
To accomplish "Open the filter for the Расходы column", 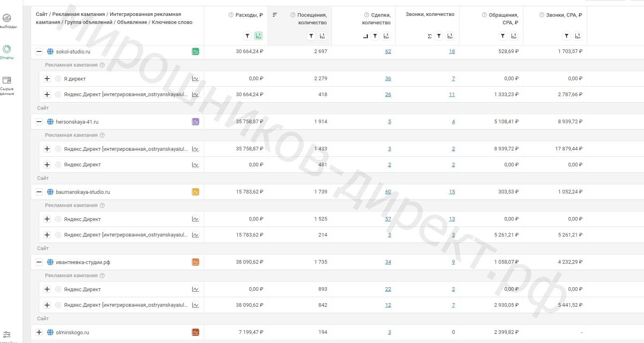I will point(247,36).
